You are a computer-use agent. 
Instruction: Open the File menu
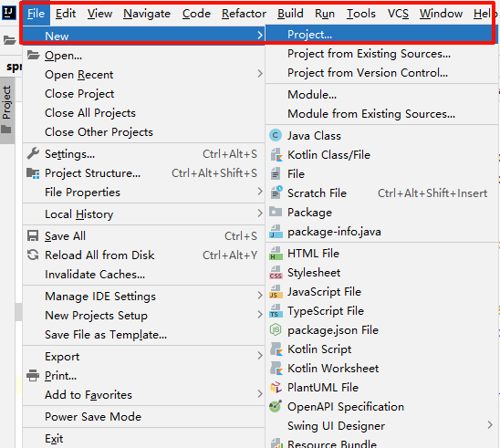click(36, 14)
